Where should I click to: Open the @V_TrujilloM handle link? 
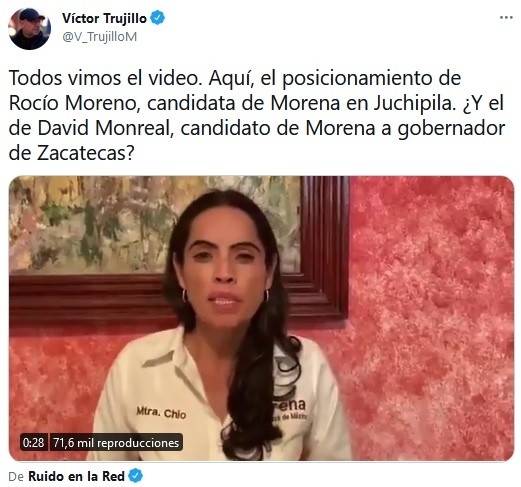point(100,37)
